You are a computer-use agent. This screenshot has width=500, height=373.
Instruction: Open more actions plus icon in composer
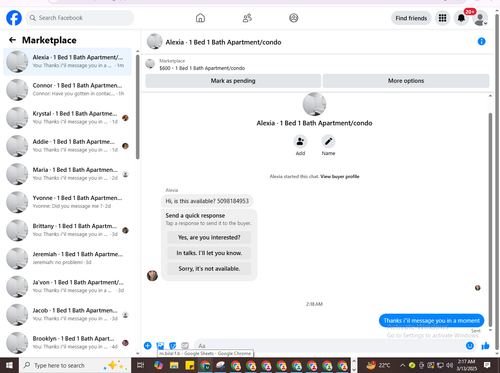148,346
